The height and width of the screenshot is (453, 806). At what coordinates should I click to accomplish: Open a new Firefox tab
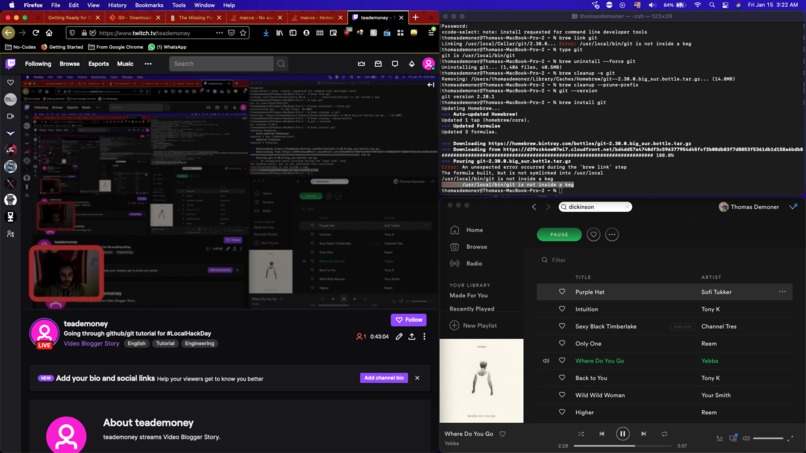pyautogui.click(x=415, y=17)
